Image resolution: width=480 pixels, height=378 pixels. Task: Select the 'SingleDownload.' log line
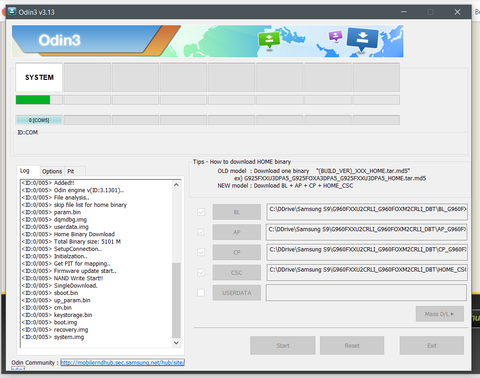[x=59, y=285]
